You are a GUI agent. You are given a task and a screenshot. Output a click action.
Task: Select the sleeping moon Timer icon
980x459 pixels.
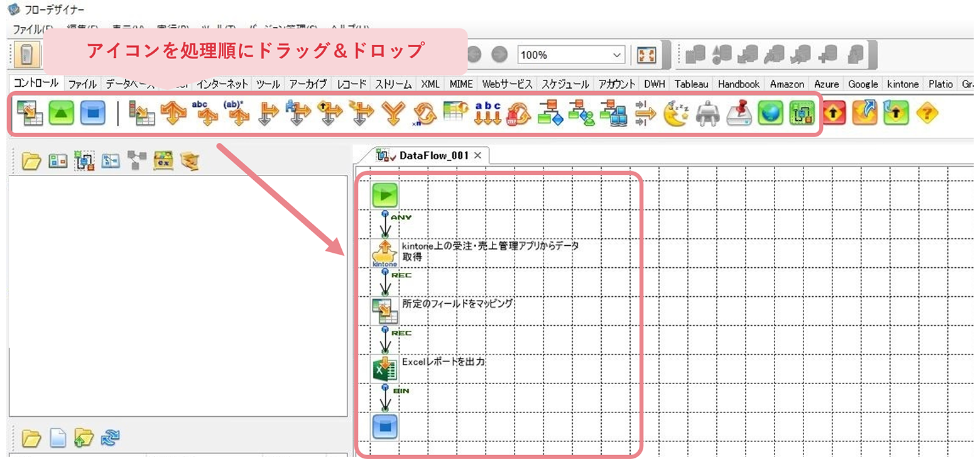pyautogui.click(x=676, y=113)
